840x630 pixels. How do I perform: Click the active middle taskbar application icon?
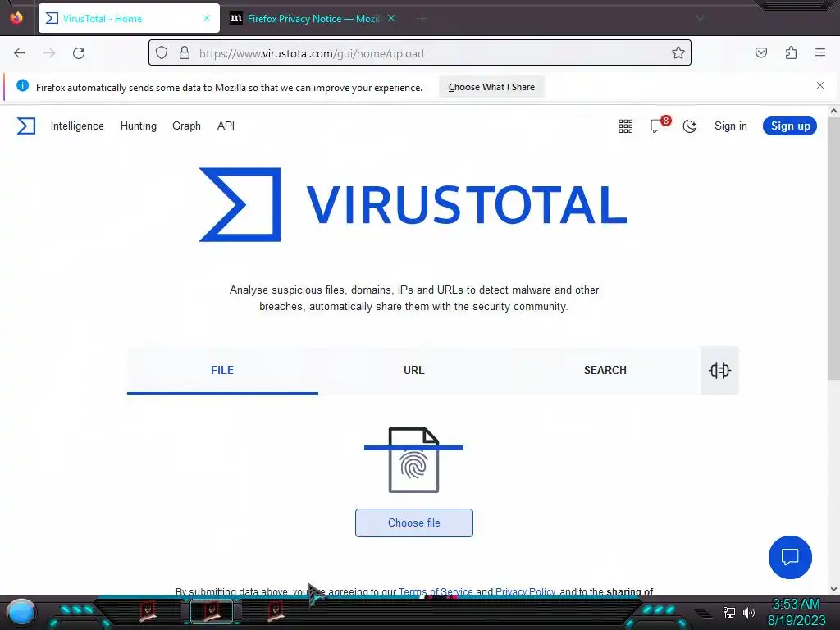point(212,612)
